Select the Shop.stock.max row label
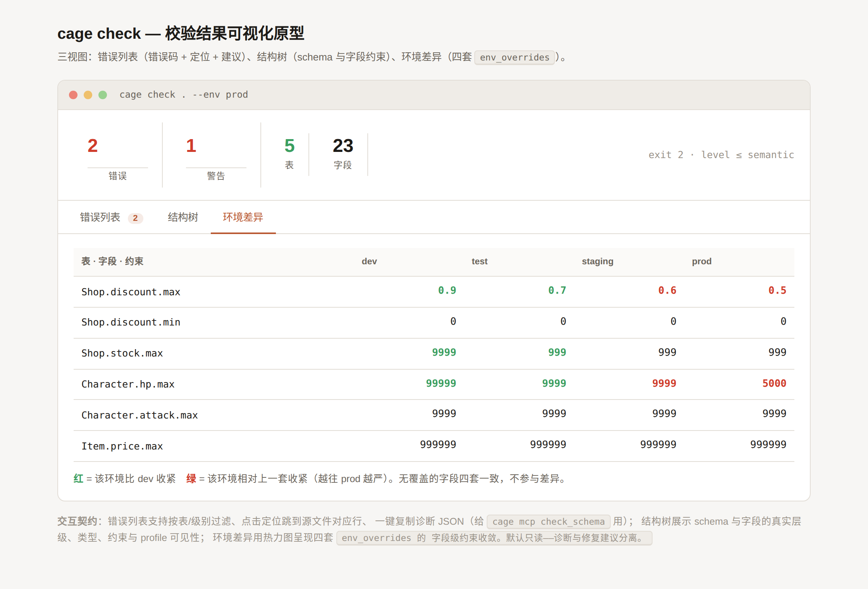 (122, 353)
